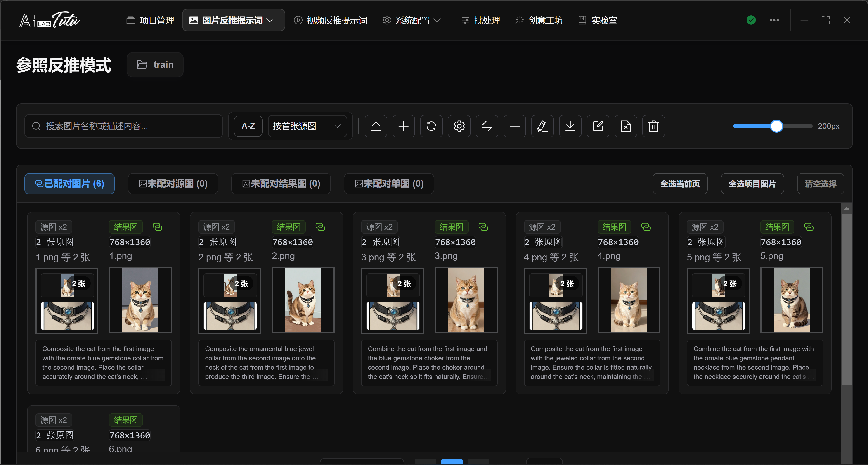Click the vertical scrollbar up arrow
Image resolution: width=868 pixels, height=465 pixels.
coord(847,209)
